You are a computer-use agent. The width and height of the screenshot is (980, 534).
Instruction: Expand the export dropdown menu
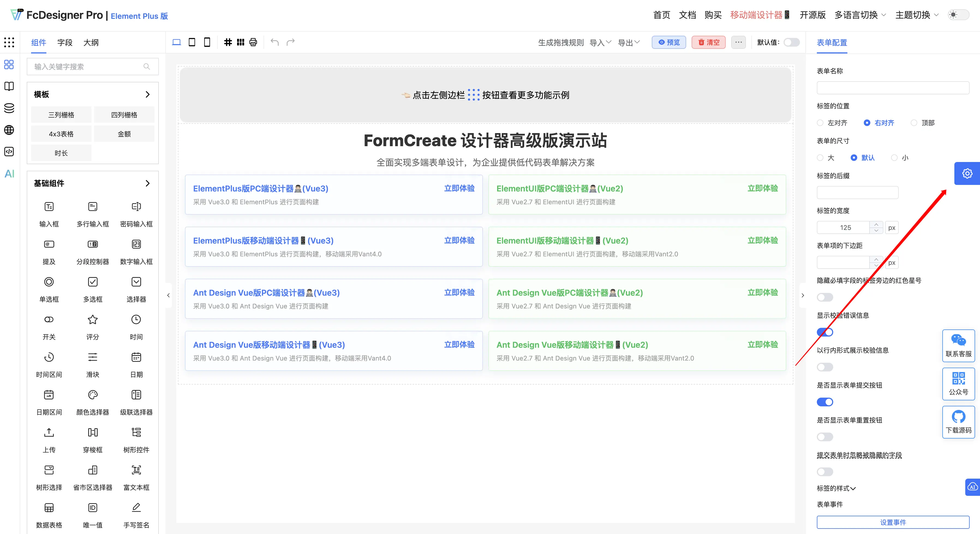tap(629, 42)
